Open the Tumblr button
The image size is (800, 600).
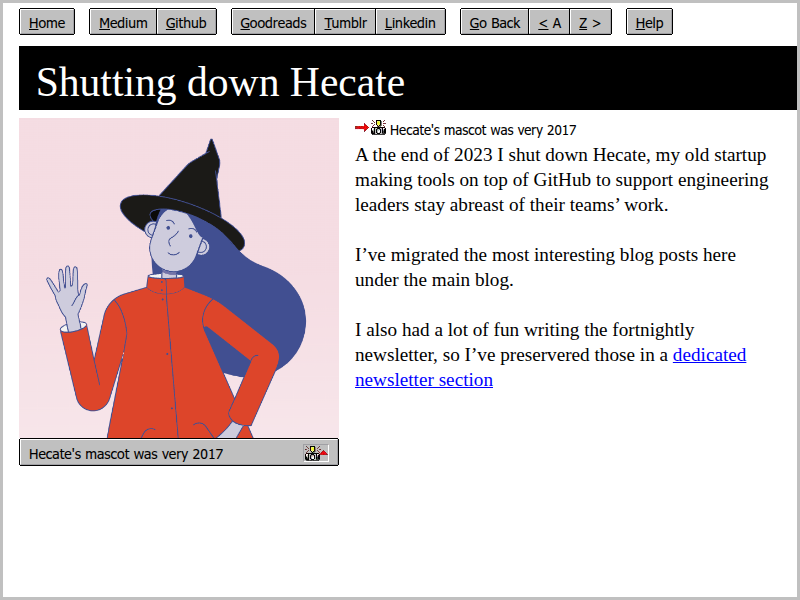point(345,22)
